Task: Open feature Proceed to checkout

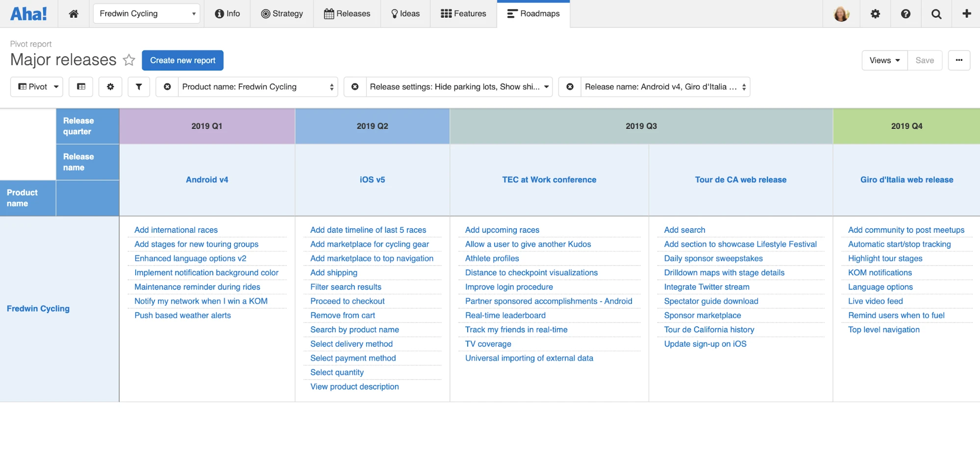Action: pyautogui.click(x=347, y=301)
